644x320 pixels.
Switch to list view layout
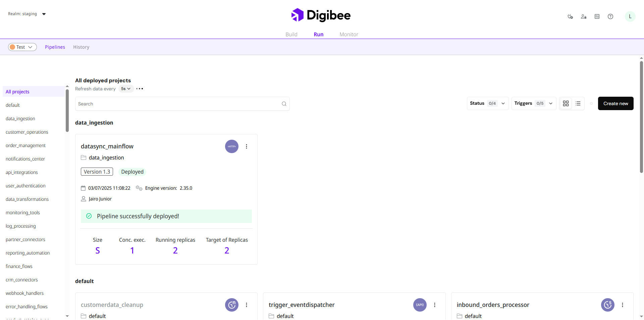pyautogui.click(x=578, y=103)
